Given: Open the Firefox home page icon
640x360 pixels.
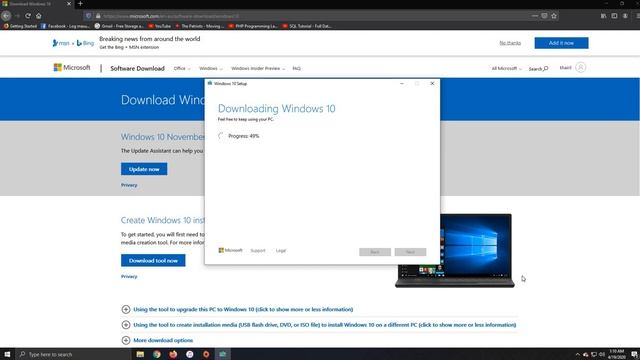Looking at the screenshot, I should click(39, 16).
